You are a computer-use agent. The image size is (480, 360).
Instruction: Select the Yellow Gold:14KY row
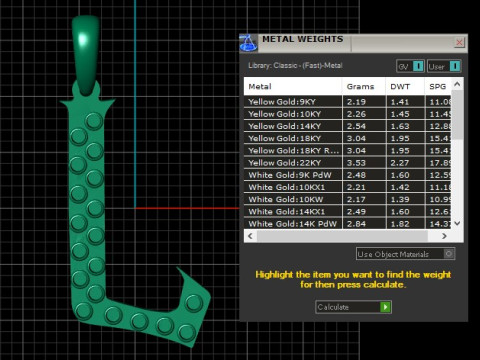tap(347, 126)
